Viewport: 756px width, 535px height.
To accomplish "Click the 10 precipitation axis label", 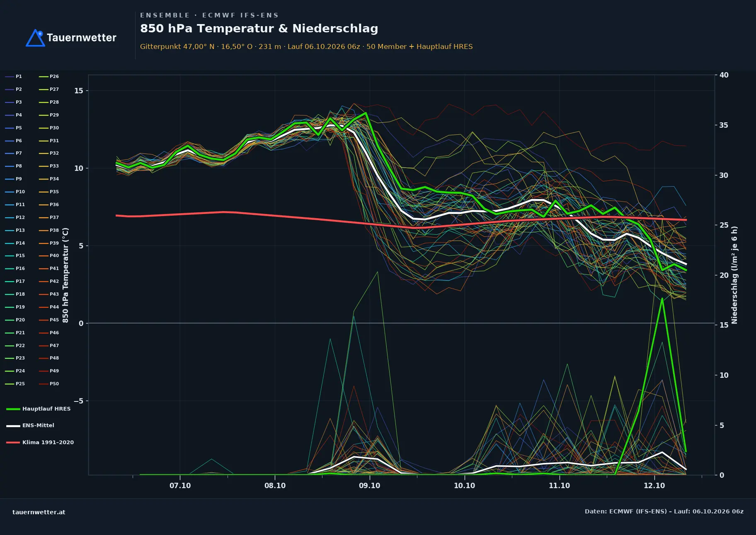I will tap(724, 375).
